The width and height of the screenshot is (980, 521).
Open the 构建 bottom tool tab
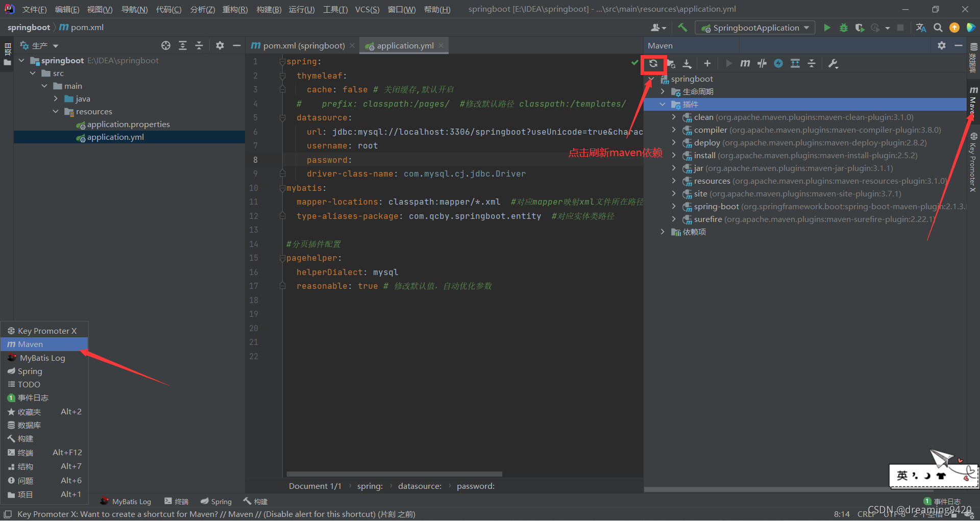(256, 502)
